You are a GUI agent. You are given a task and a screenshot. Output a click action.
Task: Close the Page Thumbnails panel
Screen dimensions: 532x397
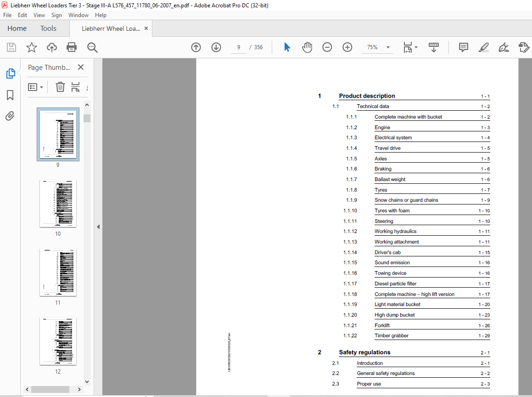coord(81,67)
